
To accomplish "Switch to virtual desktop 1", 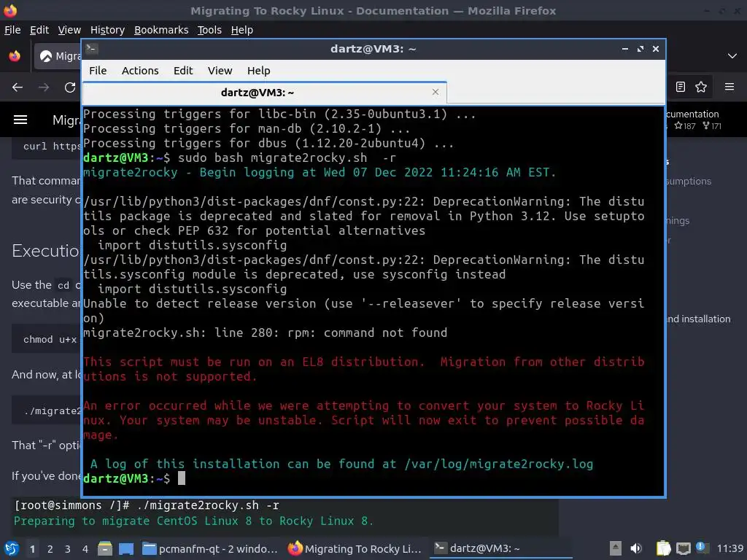I will [x=32, y=549].
